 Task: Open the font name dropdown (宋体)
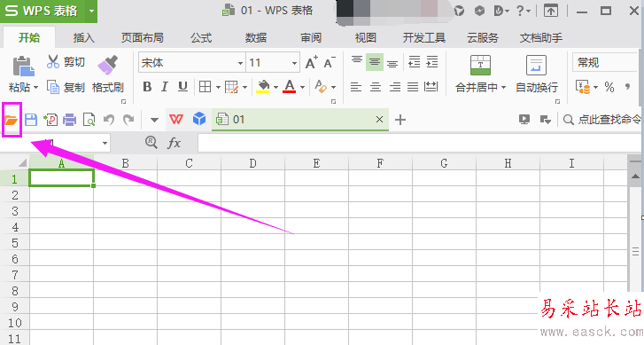pos(240,63)
